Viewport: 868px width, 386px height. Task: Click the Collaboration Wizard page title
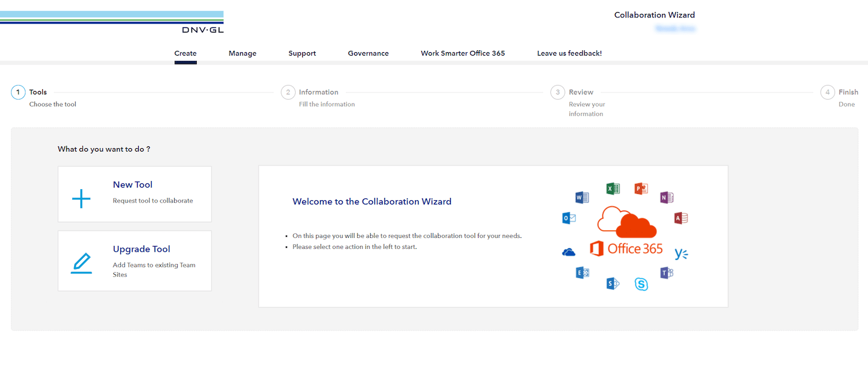[654, 15]
